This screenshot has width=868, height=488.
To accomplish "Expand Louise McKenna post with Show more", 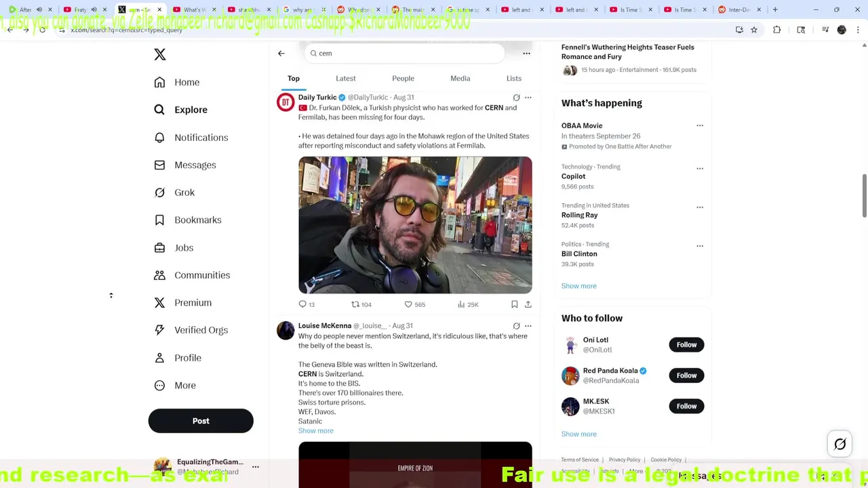I will coord(316,431).
